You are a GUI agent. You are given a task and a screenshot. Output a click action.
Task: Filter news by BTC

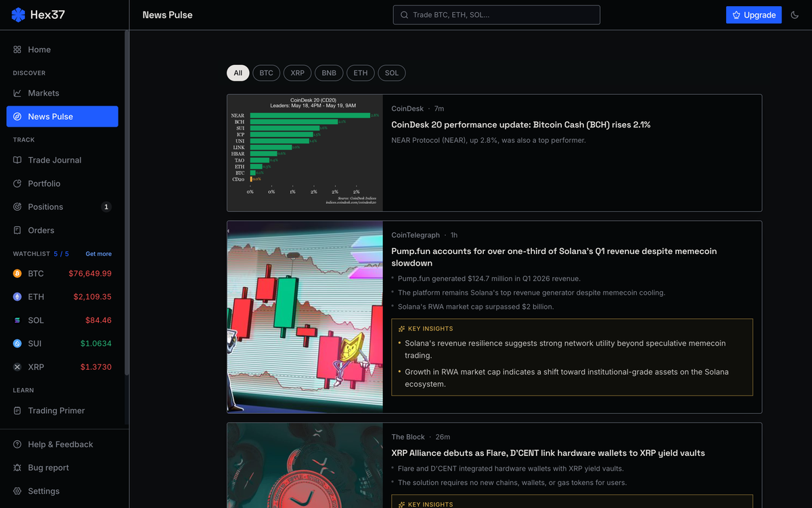(x=266, y=73)
